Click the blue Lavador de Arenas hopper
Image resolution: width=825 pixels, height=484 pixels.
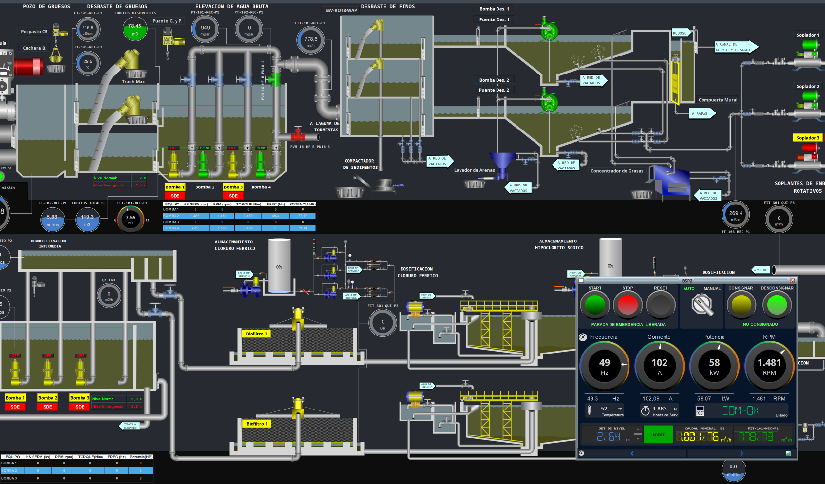pyautogui.click(x=502, y=164)
